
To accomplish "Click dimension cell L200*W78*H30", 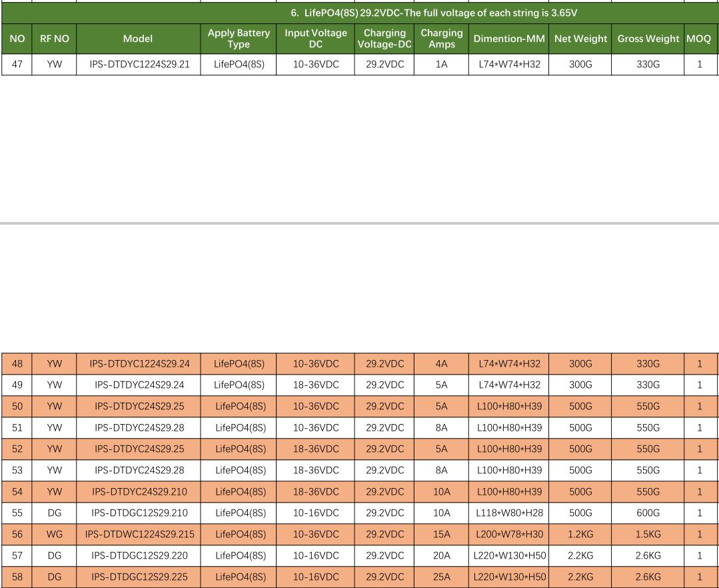I will click(x=509, y=535).
